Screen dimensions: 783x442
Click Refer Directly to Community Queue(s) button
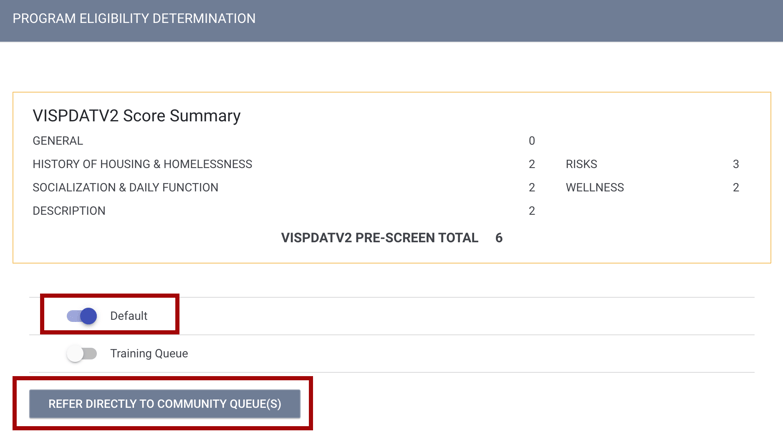coord(165,404)
